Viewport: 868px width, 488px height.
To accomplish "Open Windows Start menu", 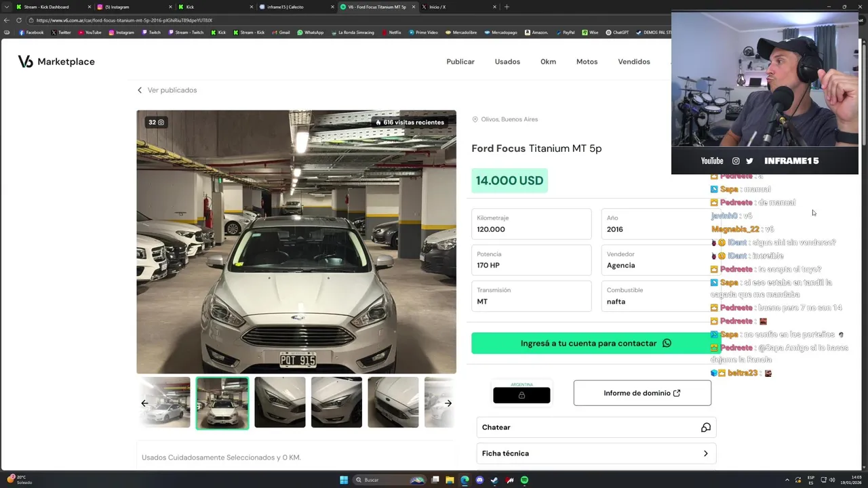I will [x=344, y=480].
